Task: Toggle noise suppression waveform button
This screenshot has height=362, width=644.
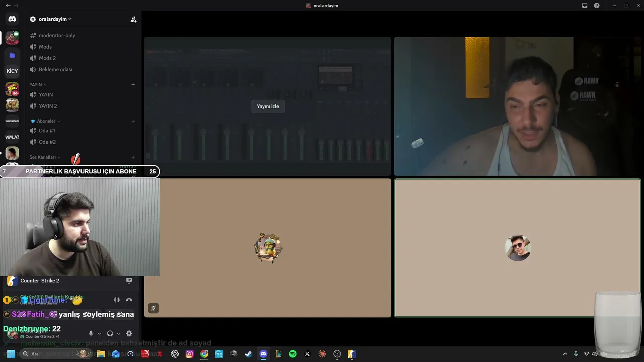Action: [117, 300]
